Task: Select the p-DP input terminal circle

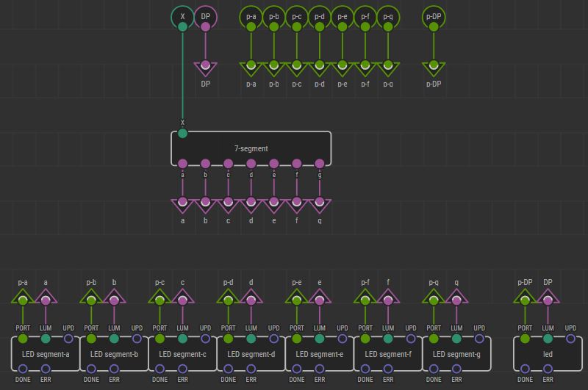Action: [x=434, y=17]
